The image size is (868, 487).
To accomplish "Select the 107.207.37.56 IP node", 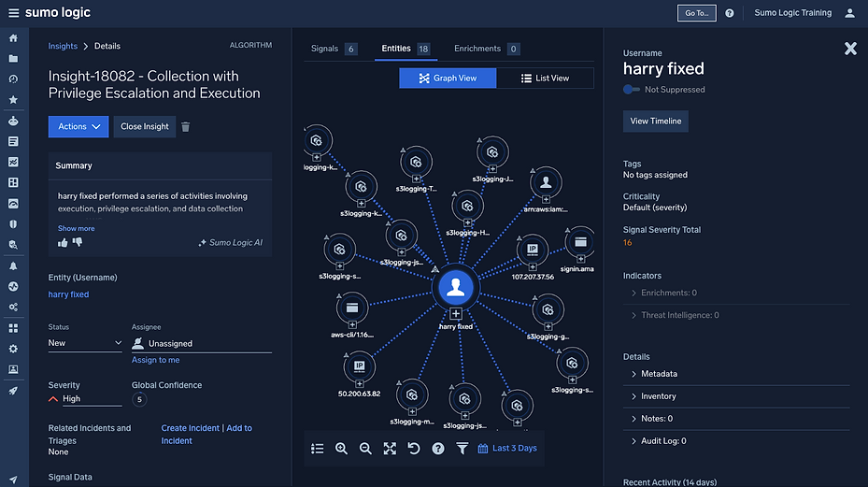I will [533, 250].
